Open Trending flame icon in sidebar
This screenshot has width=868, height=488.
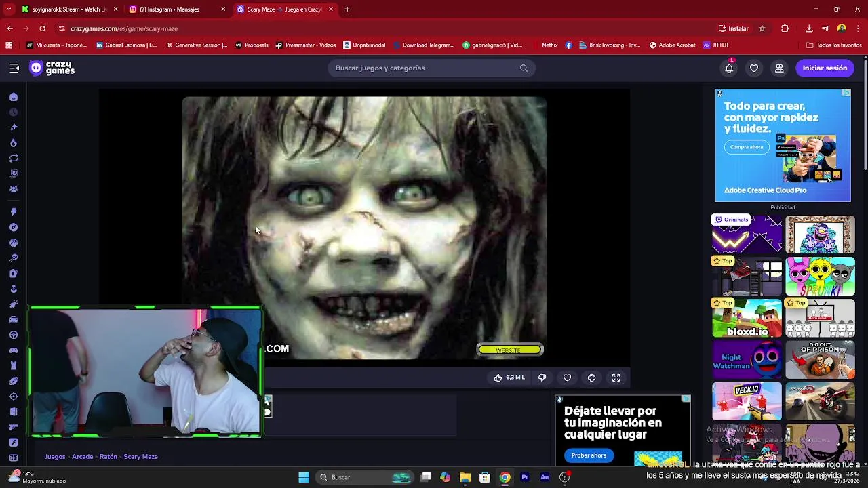point(14,143)
